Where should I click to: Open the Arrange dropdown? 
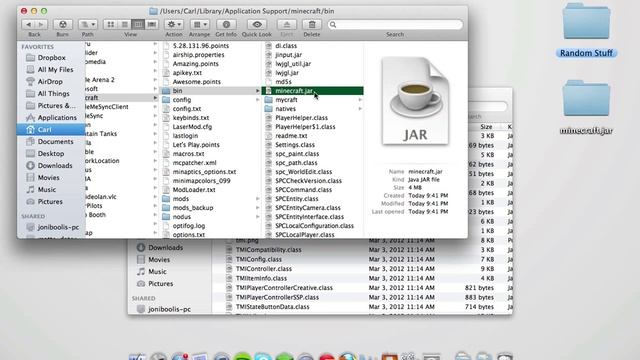(x=199, y=24)
